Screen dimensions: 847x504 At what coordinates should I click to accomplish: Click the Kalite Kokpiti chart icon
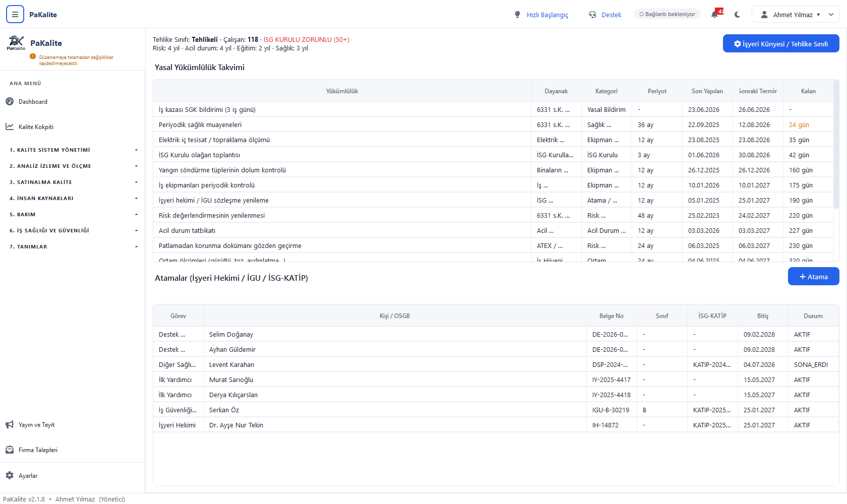point(10,127)
